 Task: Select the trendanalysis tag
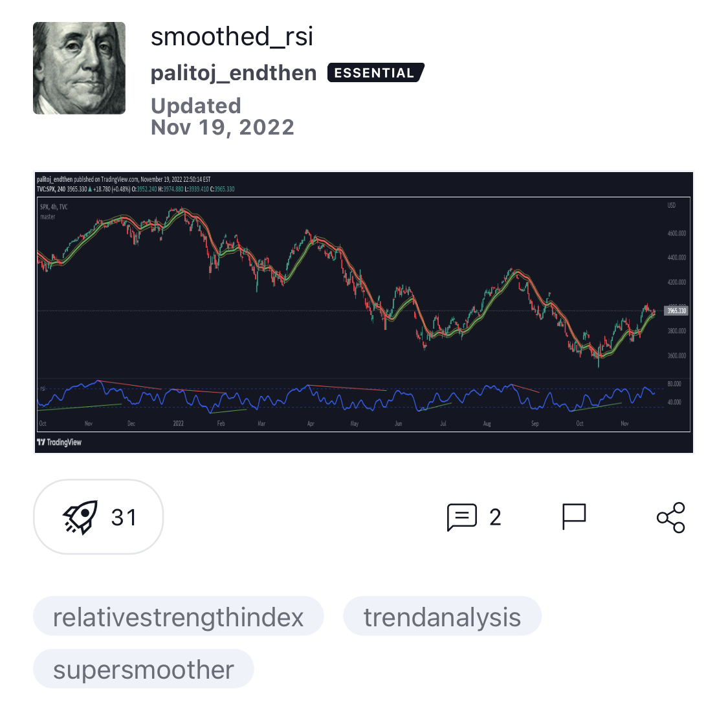(x=442, y=617)
